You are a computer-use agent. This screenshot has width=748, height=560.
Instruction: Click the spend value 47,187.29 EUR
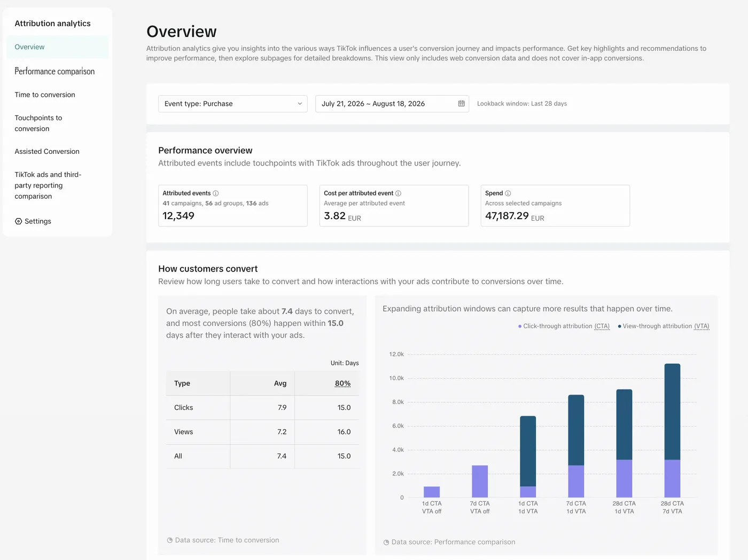click(x=515, y=216)
